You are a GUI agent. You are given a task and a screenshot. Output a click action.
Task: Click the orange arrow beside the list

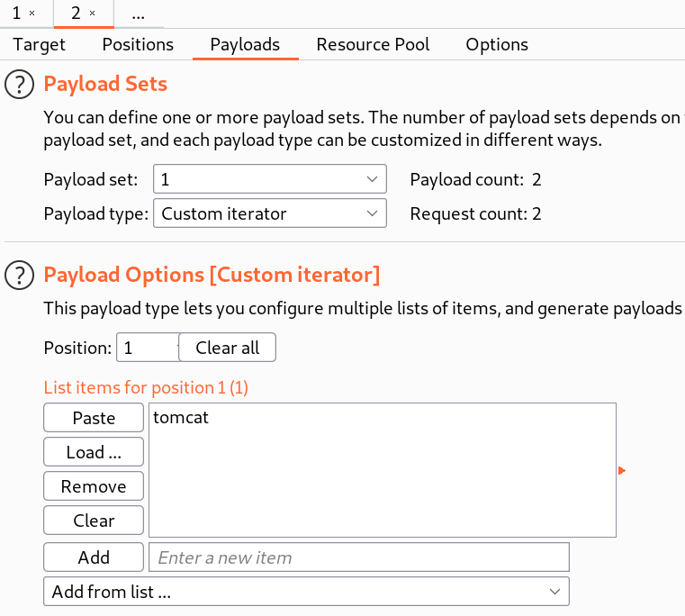pos(621,470)
